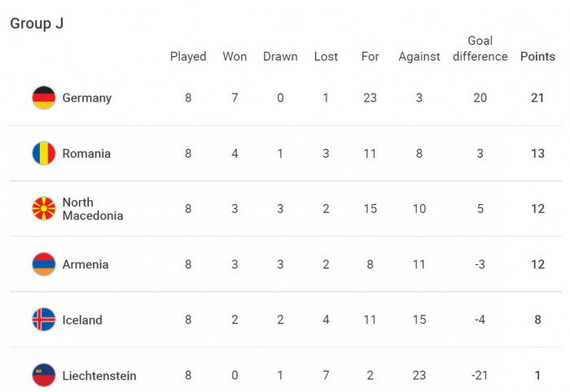Click the Liechtenstein flag icon
This screenshot has width=570, height=392.
click(x=44, y=375)
